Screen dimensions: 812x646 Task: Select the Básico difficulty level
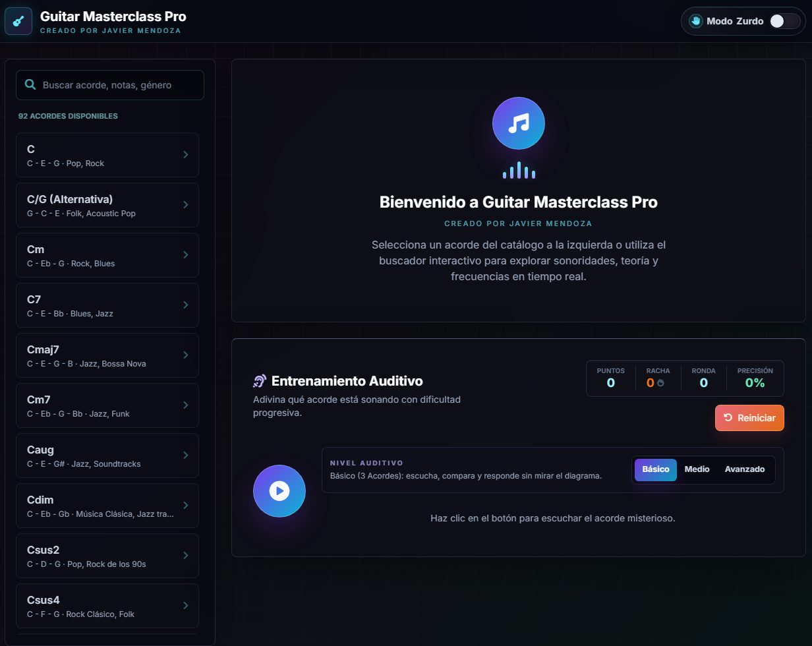tap(656, 469)
